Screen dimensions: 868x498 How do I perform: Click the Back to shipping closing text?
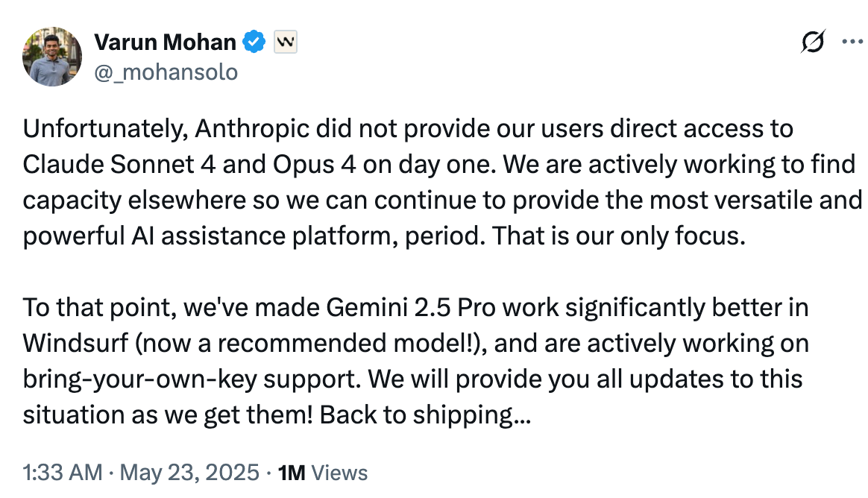(x=425, y=415)
